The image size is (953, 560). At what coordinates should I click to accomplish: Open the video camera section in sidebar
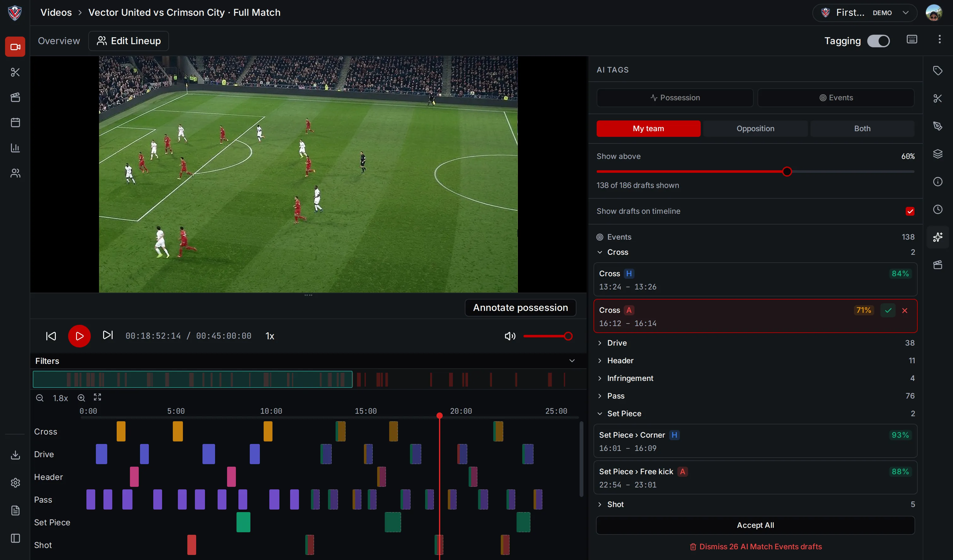(x=15, y=47)
